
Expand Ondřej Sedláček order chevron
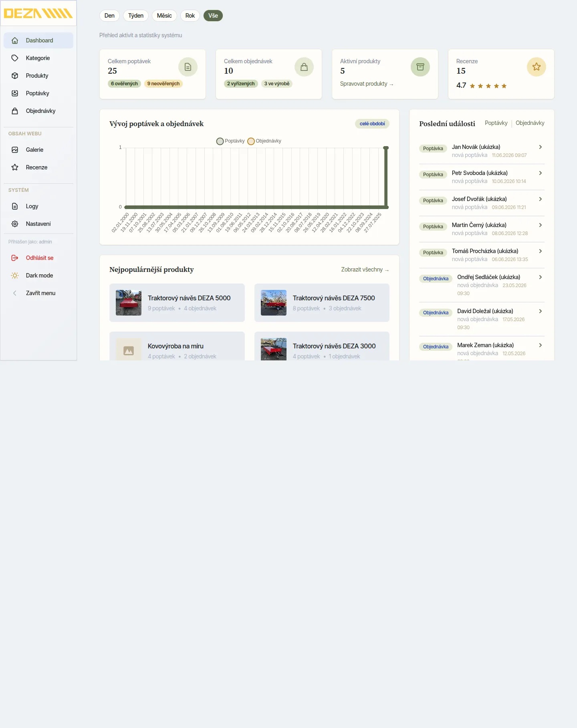click(541, 277)
